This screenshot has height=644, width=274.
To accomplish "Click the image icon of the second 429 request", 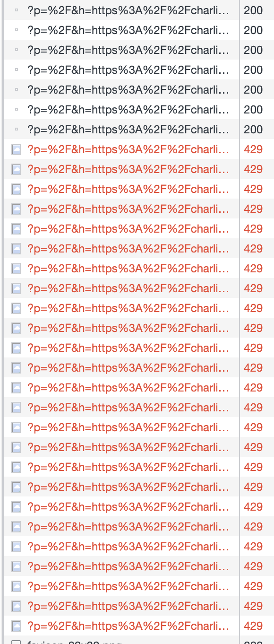I will 17,170.
